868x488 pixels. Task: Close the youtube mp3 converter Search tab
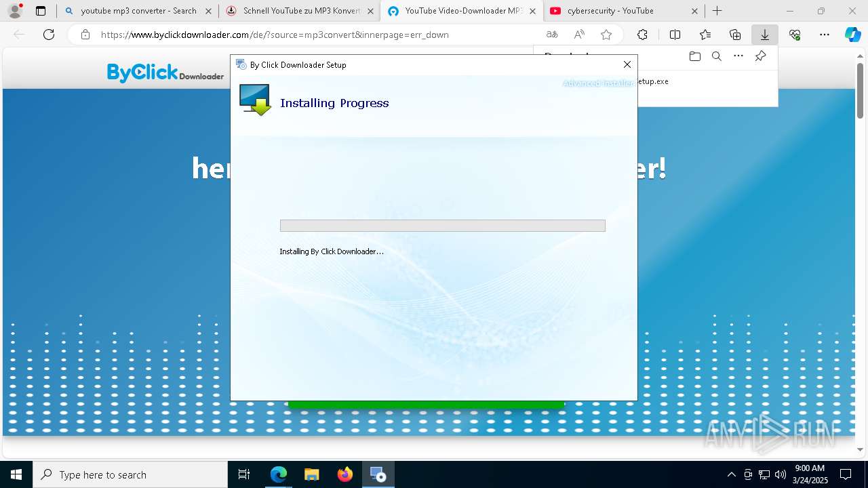pyautogui.click(x=208, y=11)
